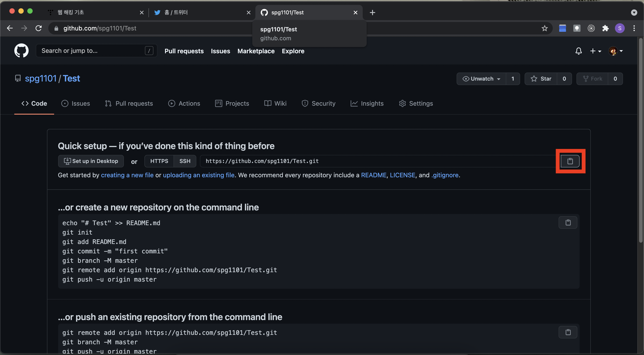Copy the push existing repository commands

click(x=568, y=332)
